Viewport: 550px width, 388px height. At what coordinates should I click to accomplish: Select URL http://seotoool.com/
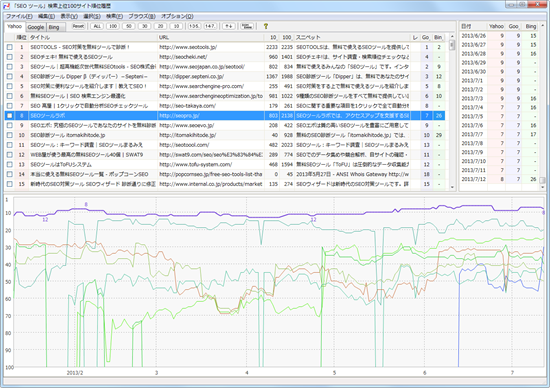coord(184,145)
